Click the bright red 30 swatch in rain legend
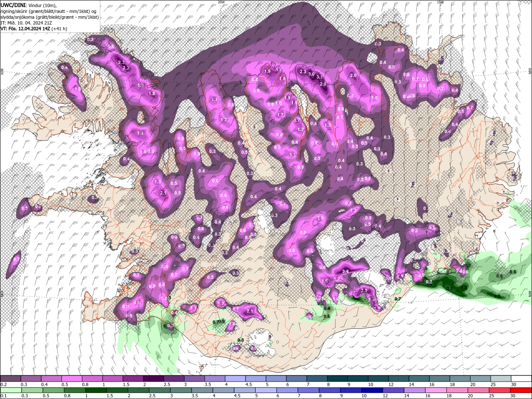 pos(521,390)
